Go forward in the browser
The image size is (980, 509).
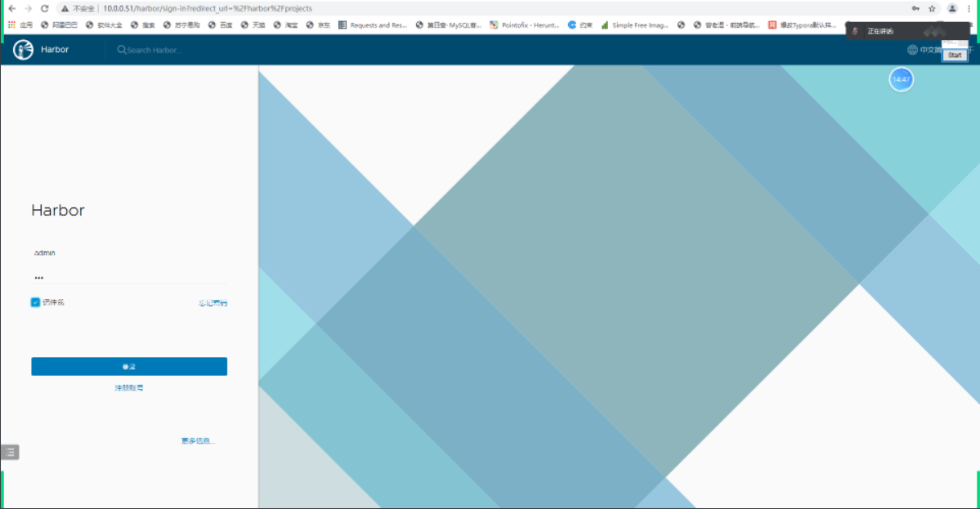click(28, 9)
